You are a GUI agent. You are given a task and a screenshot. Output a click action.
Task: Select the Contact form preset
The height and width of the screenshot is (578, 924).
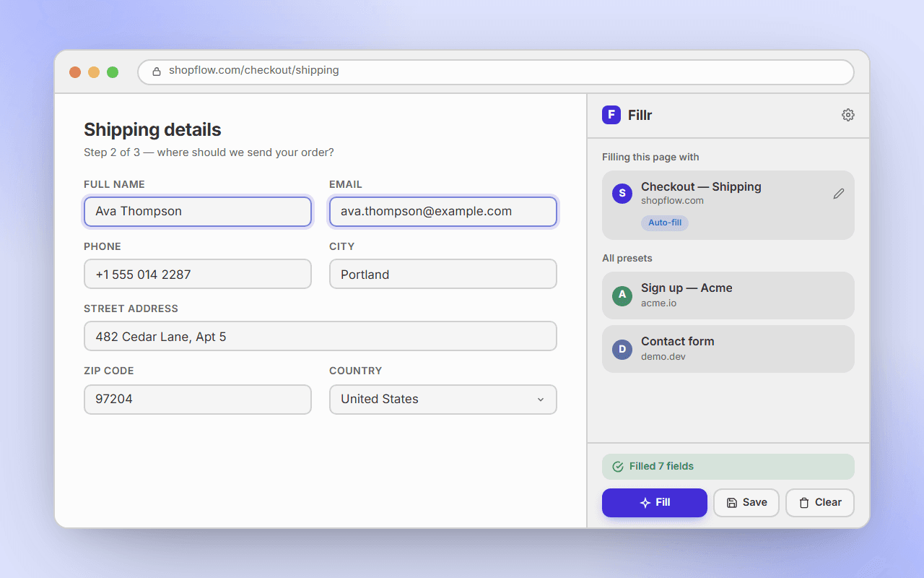click(x=728, y=349)
